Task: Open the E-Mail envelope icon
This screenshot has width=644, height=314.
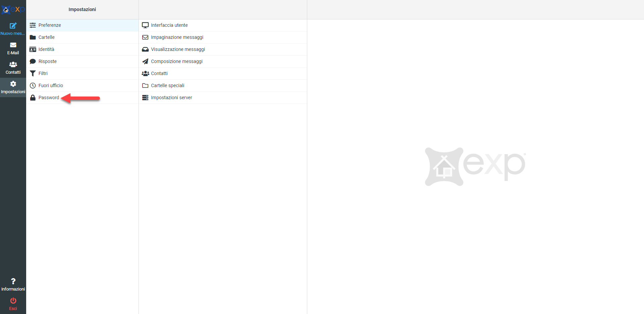Action: (x=13, y=45)
